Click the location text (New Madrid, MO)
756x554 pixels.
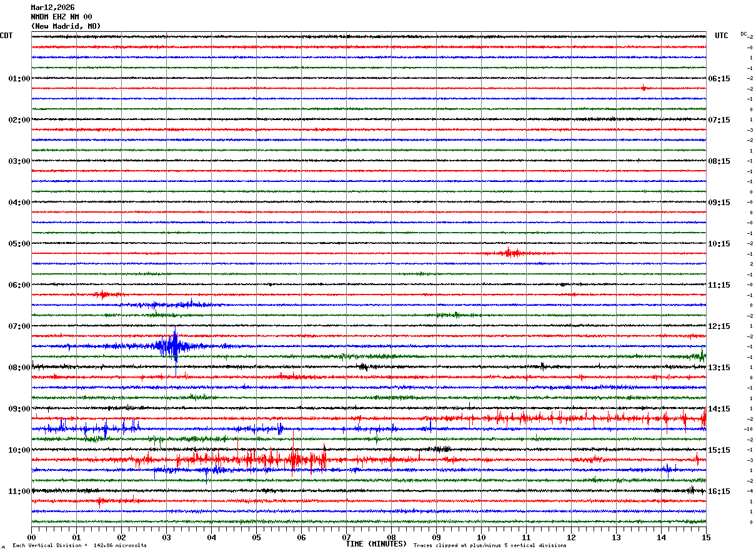pos(66,26)
